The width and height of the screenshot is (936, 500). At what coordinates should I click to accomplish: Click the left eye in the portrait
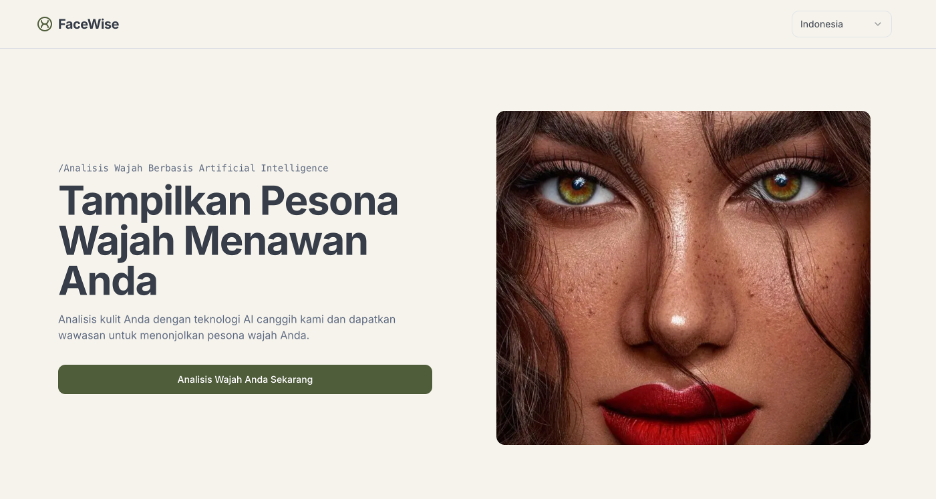coord(576,189)
